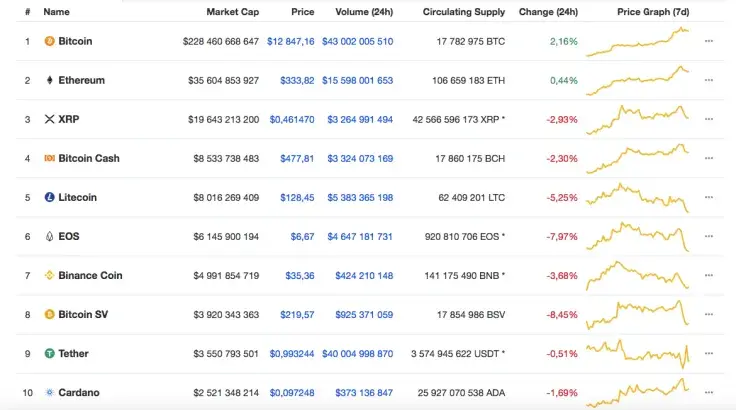The width and height of the screenshot is (736, 410).
Task: Click the Litecoin logo icon
Action: pyautogui.click(x=50, y=197)
